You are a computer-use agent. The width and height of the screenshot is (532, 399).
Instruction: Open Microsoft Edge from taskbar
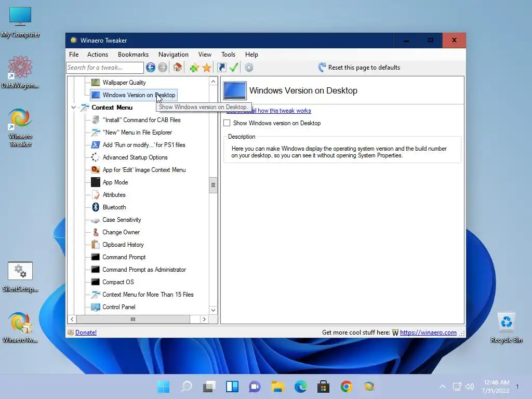click(x=301, y=387)
